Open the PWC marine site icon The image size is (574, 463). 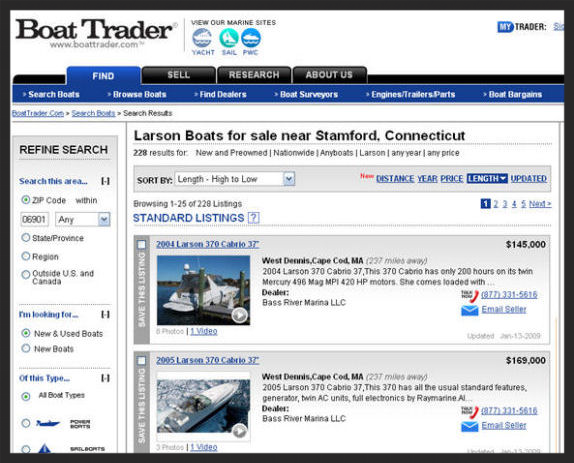[251, 38]
